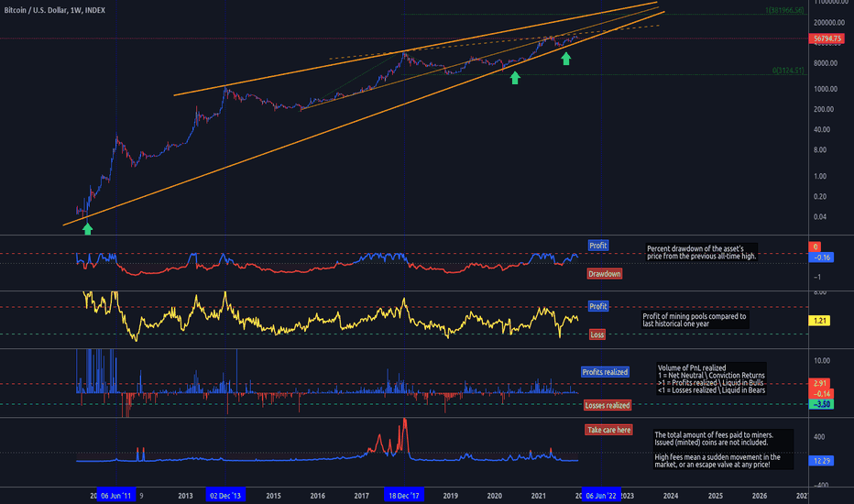Viewport: 854px width, 504px height.
Task: Click the 2020 year label on time axis
Action: pos(495,496)
